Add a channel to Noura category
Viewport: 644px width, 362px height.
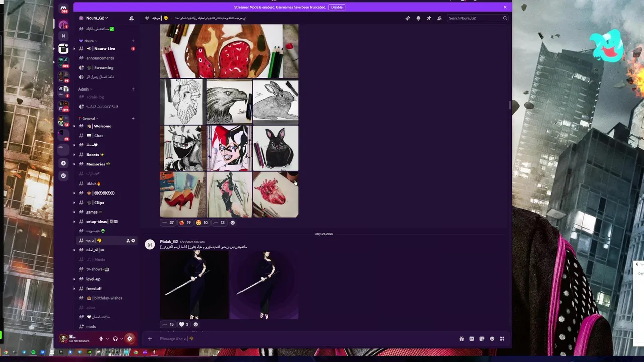click(x=133, y=41)
